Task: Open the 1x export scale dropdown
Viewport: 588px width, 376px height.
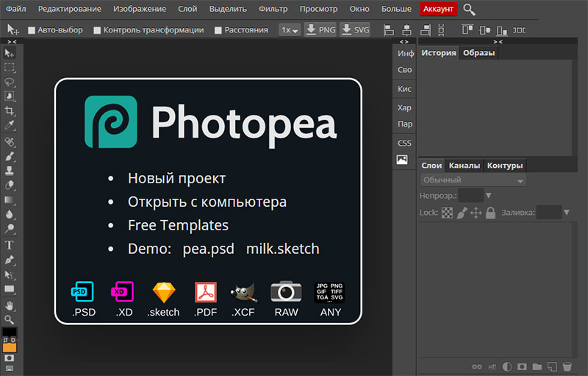Action: point(290,30)
